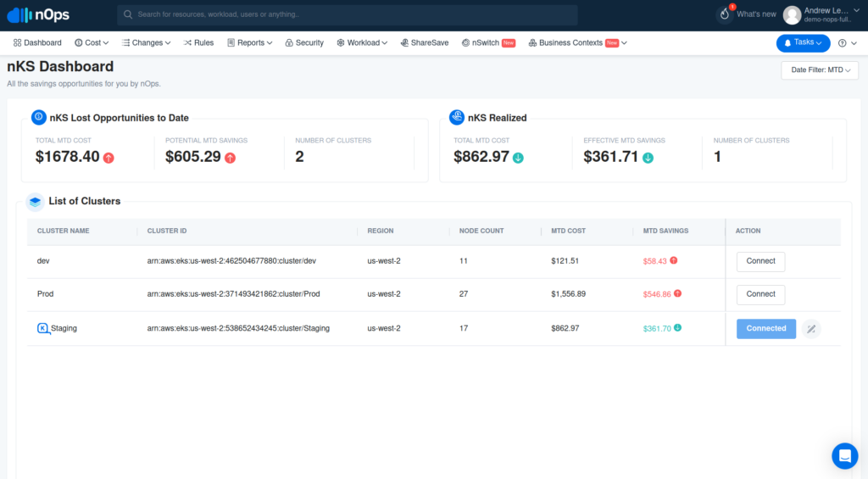Click the cluster/Prod ARN text

coord(233,294)
